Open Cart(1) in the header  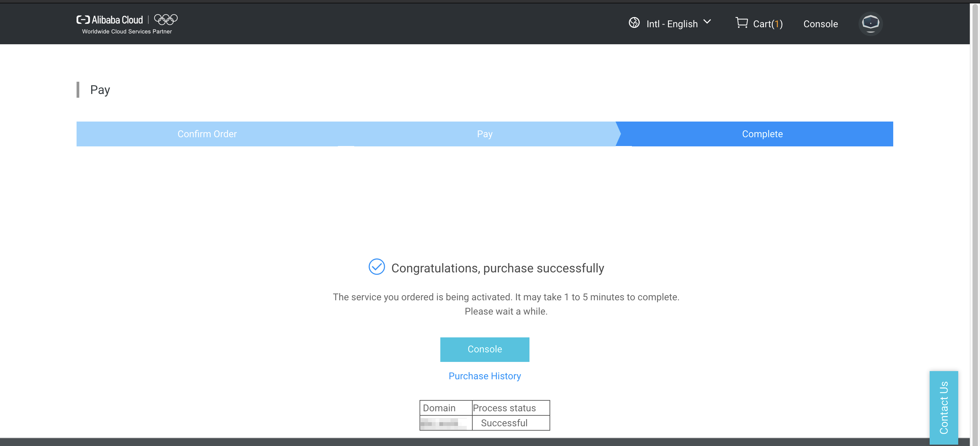pos(767,24)
